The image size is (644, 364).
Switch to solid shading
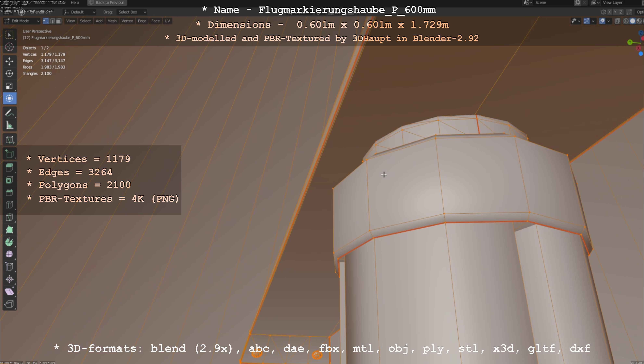pyautogui.click(x=632, y=21)
